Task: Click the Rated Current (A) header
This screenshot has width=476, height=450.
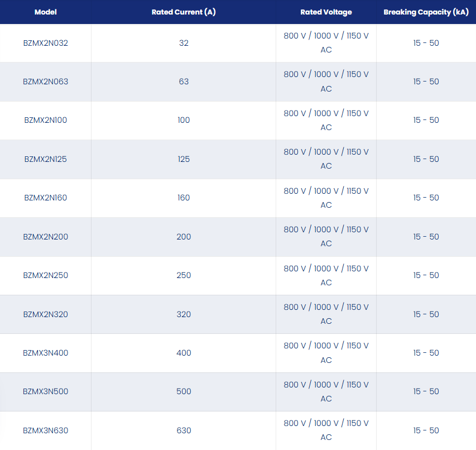Action: tap(184, 12)
